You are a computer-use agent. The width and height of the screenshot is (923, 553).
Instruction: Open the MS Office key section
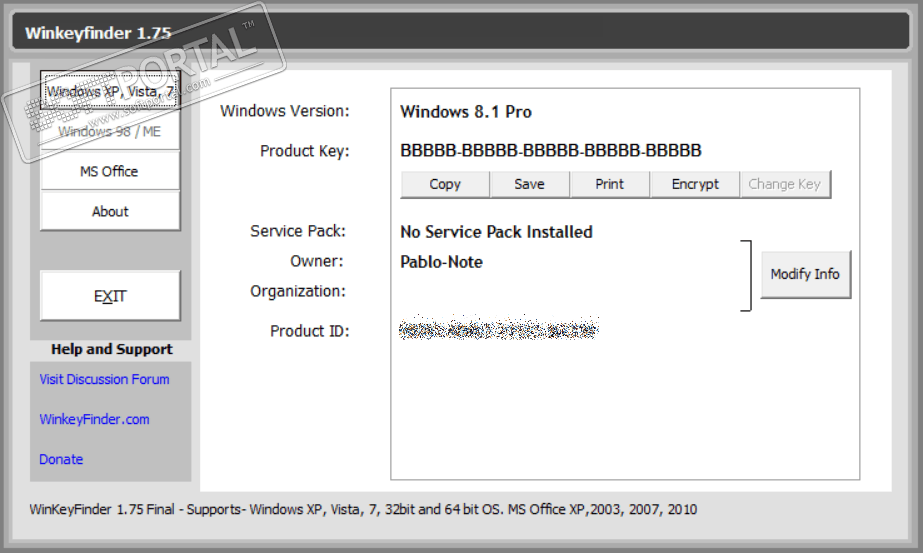point(110,171)
